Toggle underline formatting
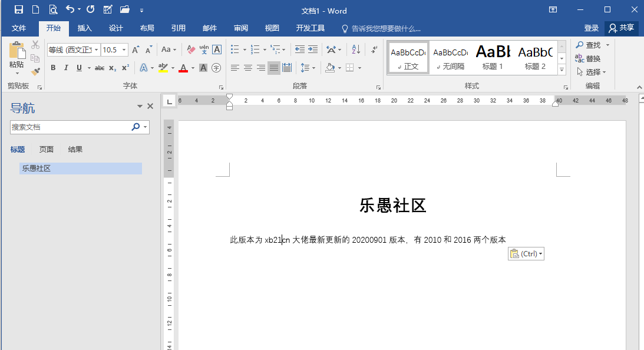This screenshot has height=350, width=644. click(x=79, y=68)
